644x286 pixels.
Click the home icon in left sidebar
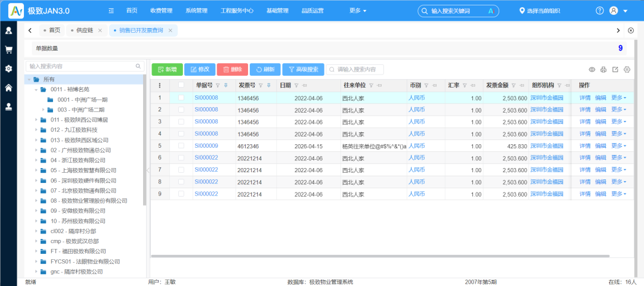8,88
